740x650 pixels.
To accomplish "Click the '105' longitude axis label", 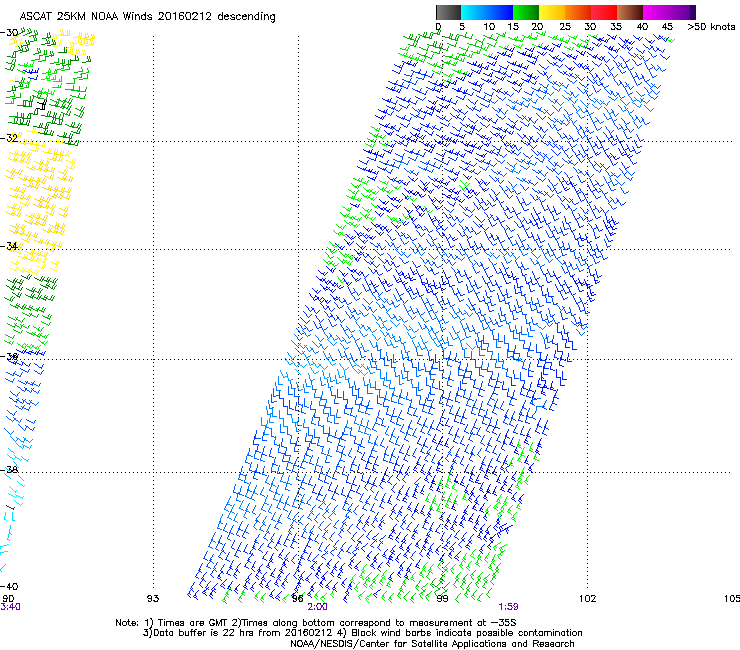I will 732,599.
